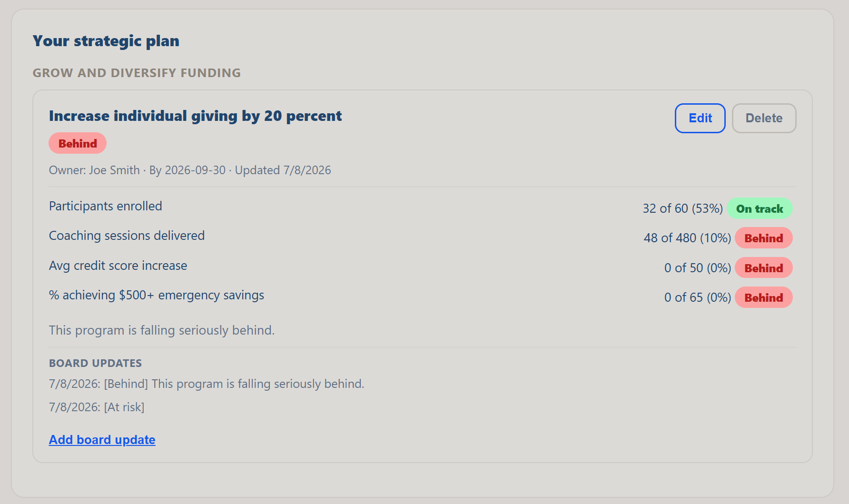Click Behind badge for emergency savings row
The image size is (849, 504).
[764, 297]
